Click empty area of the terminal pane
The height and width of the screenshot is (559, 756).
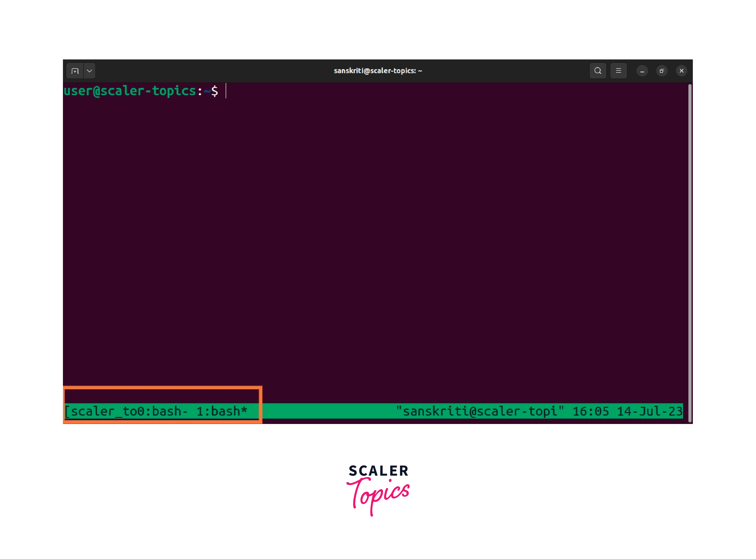372,237
